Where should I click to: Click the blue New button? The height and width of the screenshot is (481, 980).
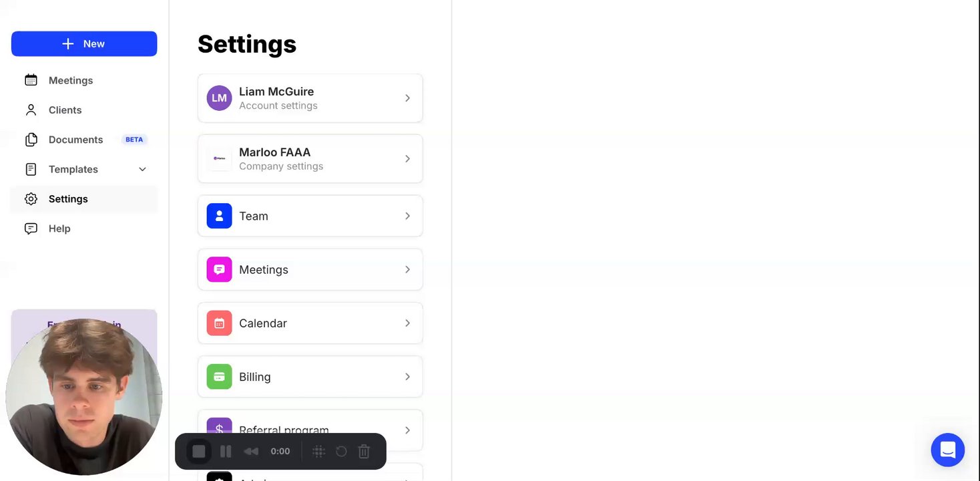tap(84, 44)
